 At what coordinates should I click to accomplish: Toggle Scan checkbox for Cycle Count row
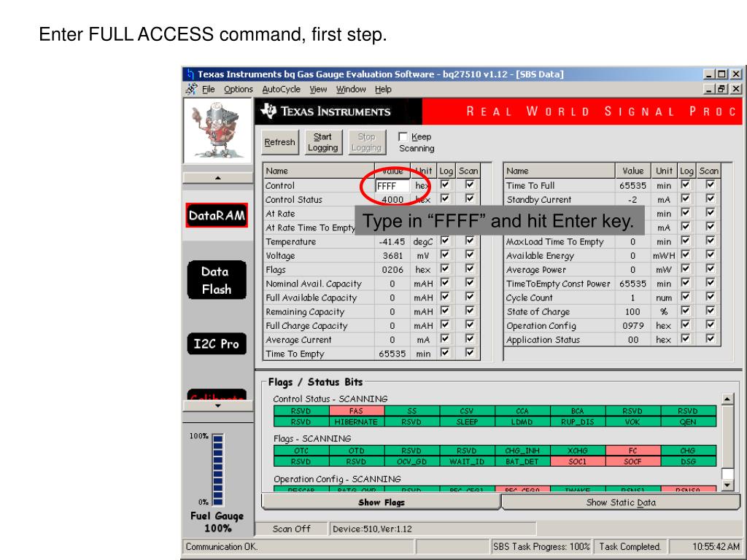point(711,296)
